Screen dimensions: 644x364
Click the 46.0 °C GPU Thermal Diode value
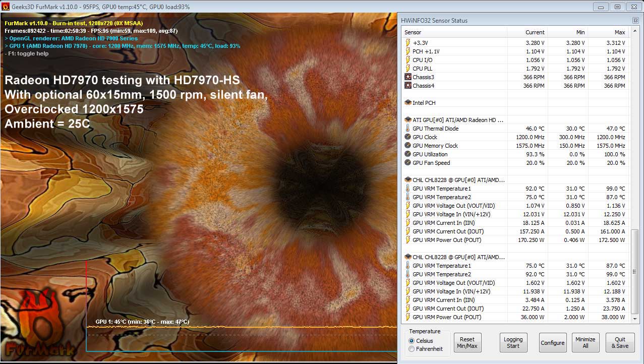click(535, 129)
